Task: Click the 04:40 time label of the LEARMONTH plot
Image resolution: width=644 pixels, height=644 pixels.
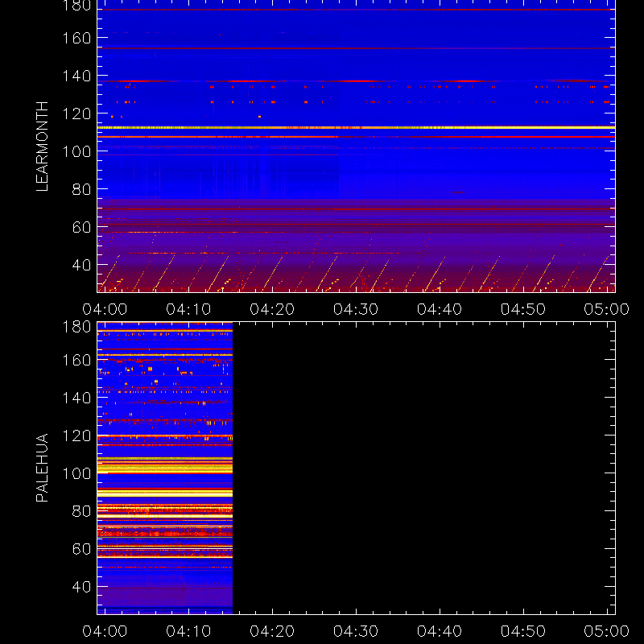Action: pos(440,309)
